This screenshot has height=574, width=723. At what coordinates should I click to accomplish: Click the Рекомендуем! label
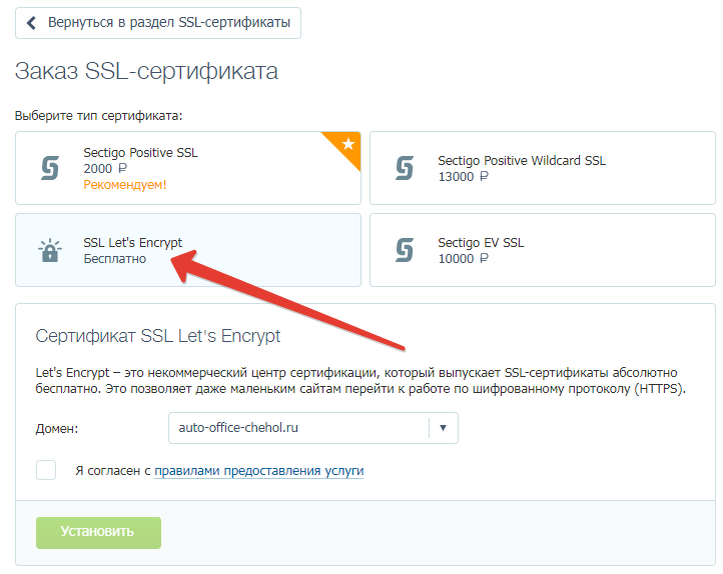(x=124, y=185)
